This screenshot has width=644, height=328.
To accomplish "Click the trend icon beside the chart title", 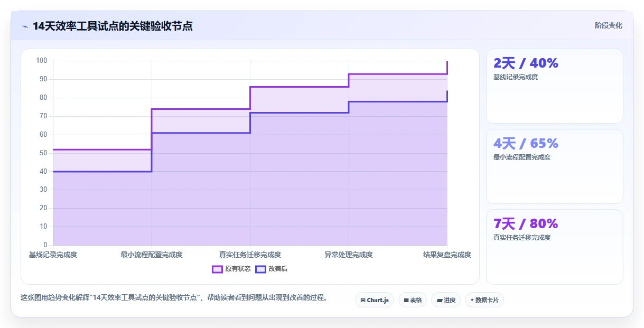I will (x=25, y=26).
